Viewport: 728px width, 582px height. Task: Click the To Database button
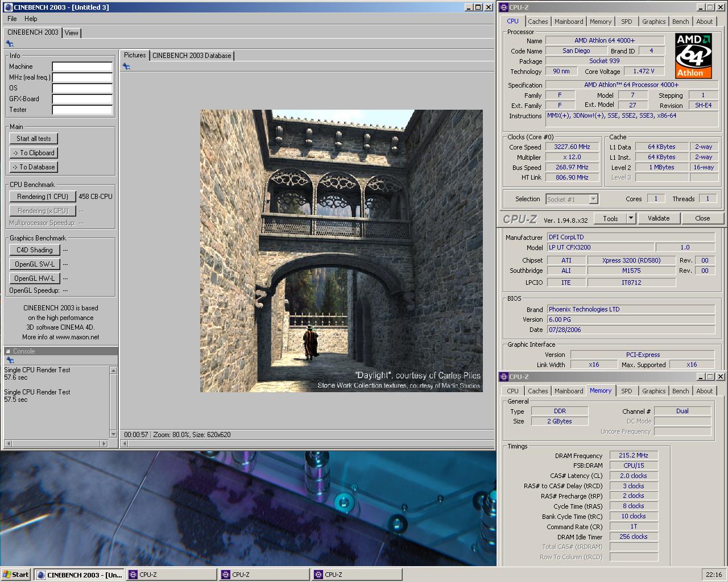click(34, 167)
